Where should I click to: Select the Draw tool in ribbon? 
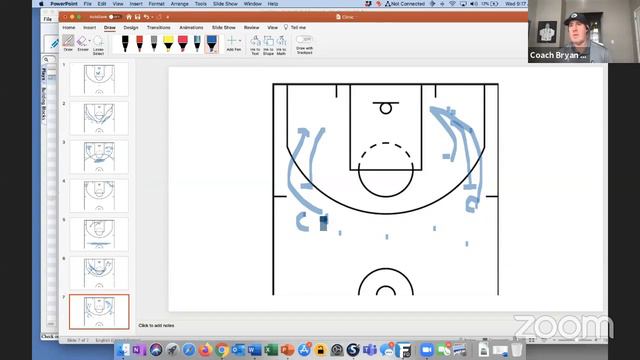click(x=68, y=43)
